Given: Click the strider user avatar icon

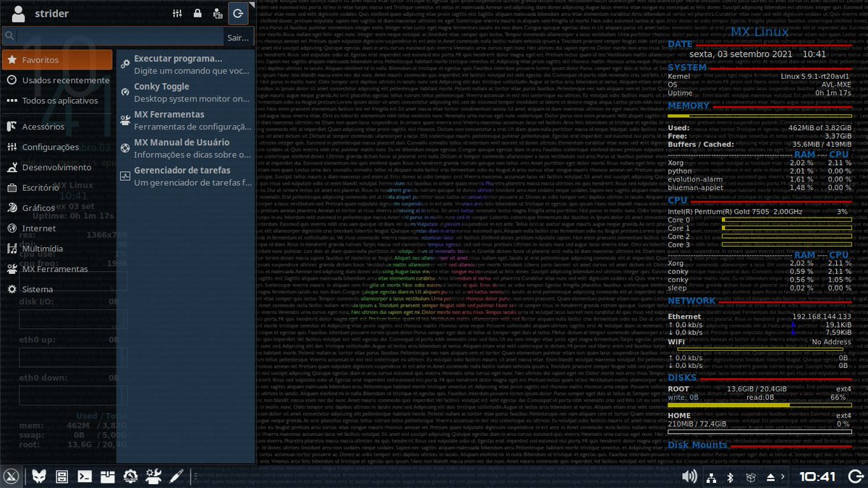Looking at the screenshot, I should (19, 13).
